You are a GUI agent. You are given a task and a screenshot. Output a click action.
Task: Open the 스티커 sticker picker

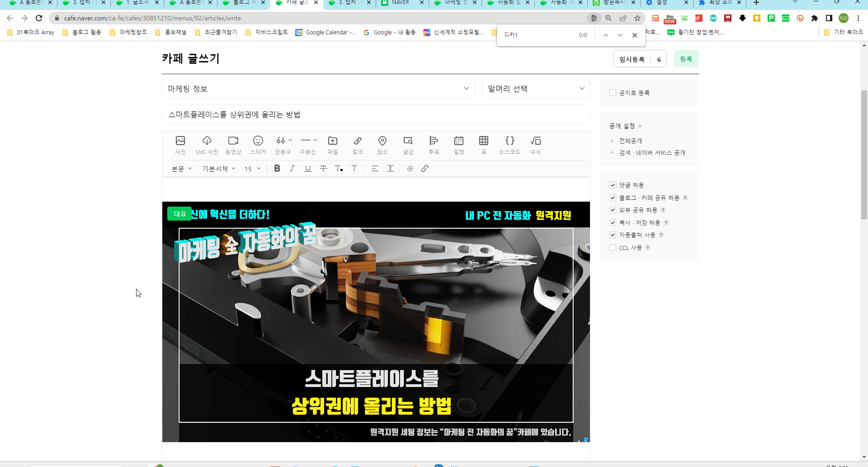[258, 145]
